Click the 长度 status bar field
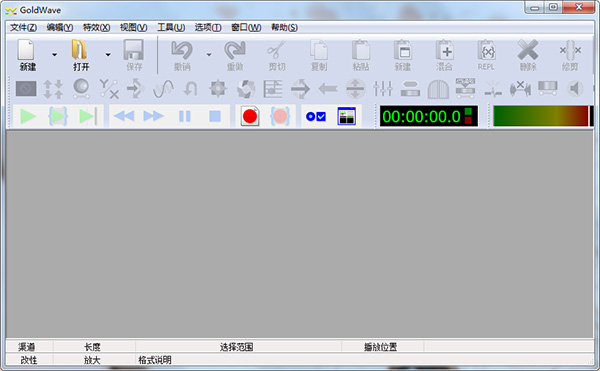600x371 pixels. (94, 347)
